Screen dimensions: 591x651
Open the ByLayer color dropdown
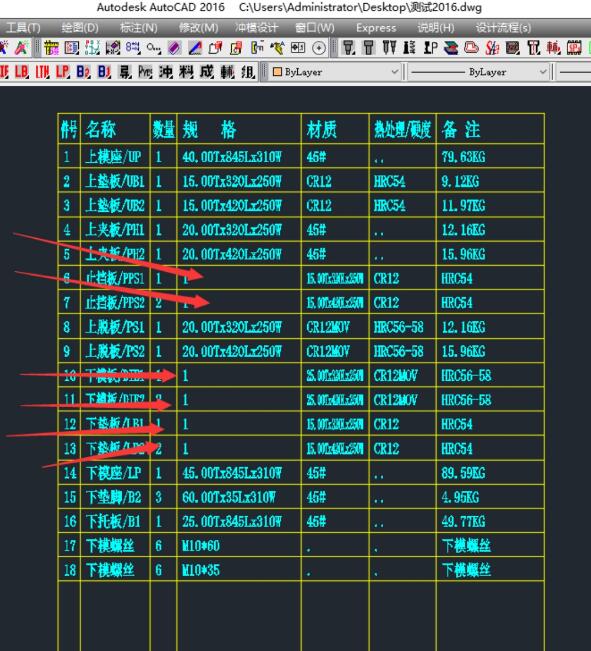(335, 72)
